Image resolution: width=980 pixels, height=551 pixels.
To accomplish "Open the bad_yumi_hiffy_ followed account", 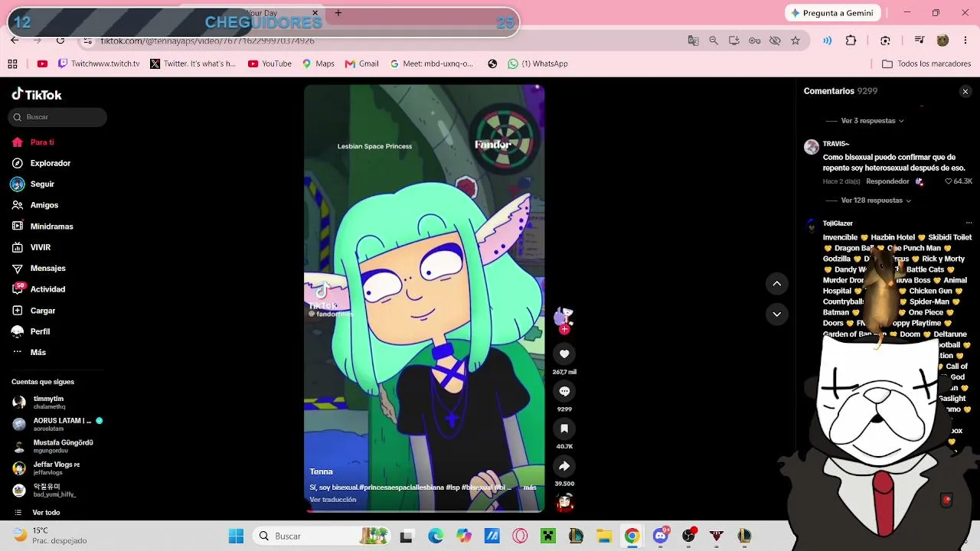I will coord(54,490).
